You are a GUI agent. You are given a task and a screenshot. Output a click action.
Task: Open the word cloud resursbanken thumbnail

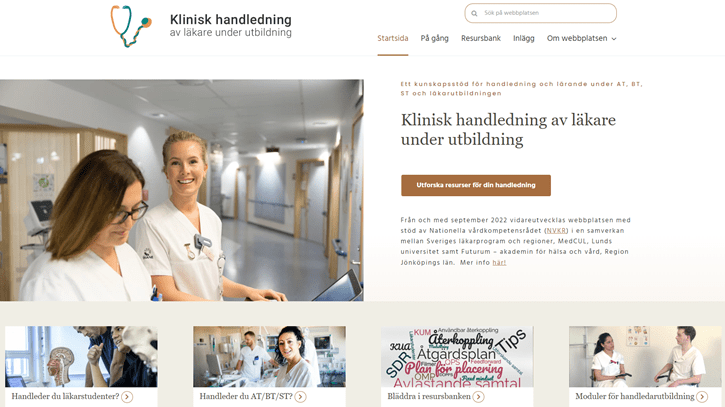(x=457, y=357)
